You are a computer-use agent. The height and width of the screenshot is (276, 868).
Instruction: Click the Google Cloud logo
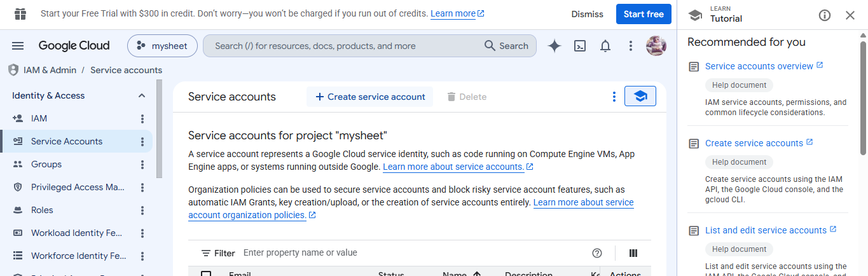click(74, 46)
